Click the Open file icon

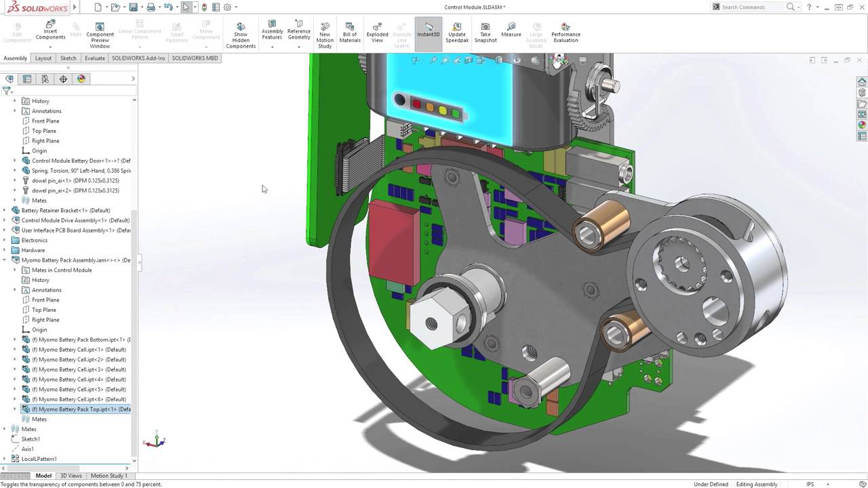pyautogui.click(x=115, y=7)
